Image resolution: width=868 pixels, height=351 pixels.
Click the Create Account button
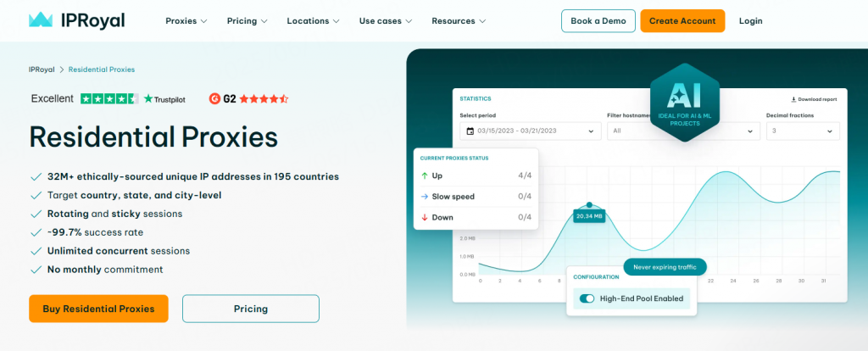pyautogui.click(x=682, y=21)
